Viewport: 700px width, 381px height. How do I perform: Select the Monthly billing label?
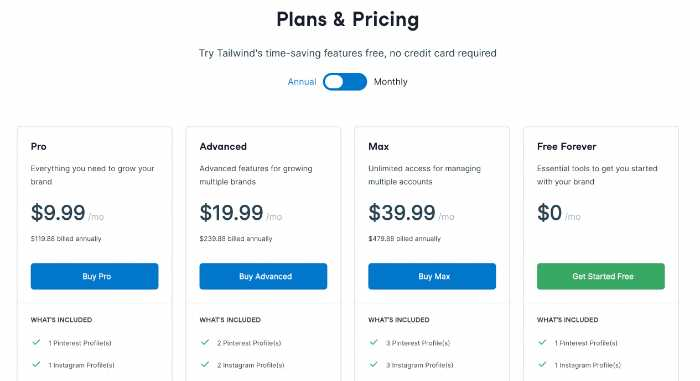391,82
